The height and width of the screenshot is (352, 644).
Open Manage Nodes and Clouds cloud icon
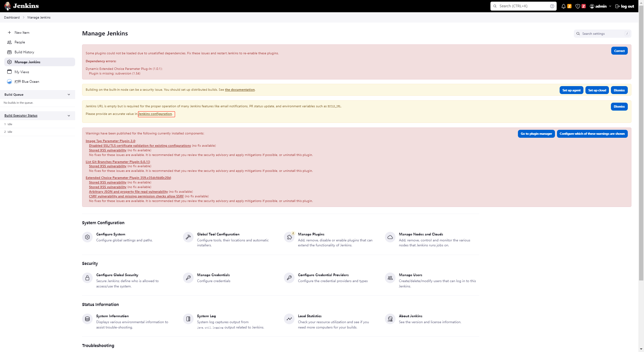390,237
